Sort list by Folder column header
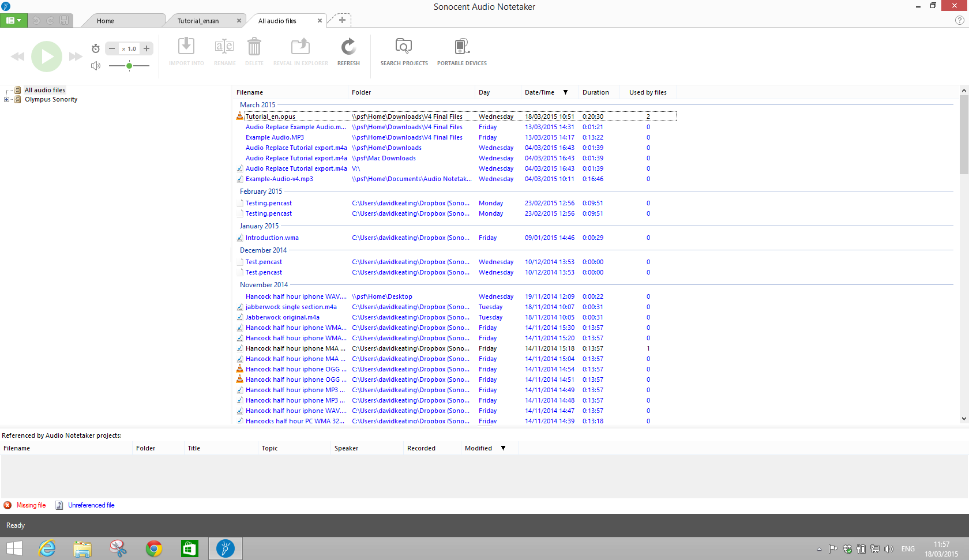Screen dimensions: 969x560 pos(412,92)
